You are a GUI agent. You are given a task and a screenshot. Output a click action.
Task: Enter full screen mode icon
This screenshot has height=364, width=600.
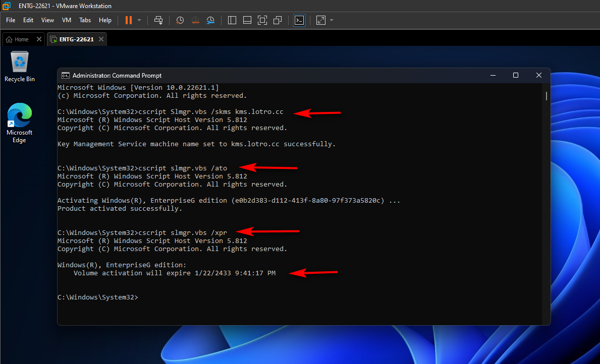[262, 20]
